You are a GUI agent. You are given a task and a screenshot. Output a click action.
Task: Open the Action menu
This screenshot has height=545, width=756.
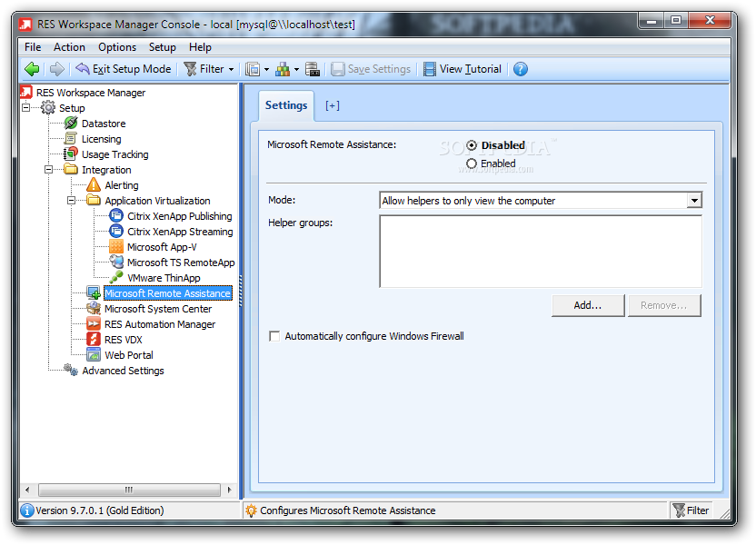(x=69, y=47)
